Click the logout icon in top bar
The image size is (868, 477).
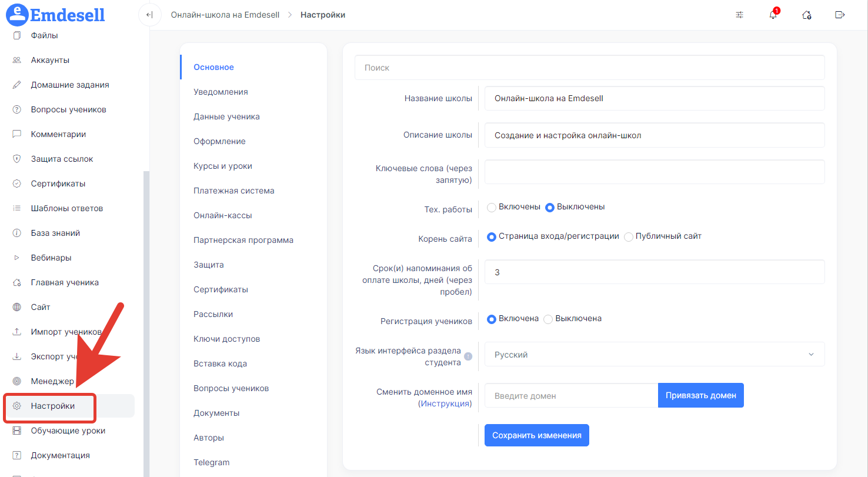[x=840, y=15]
